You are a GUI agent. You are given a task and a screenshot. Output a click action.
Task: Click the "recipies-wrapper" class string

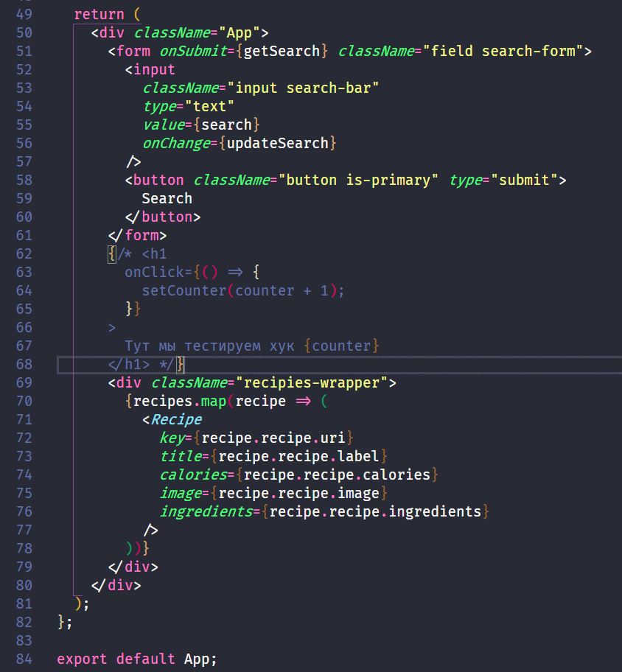pyautogui.click(x=312, y=382)
